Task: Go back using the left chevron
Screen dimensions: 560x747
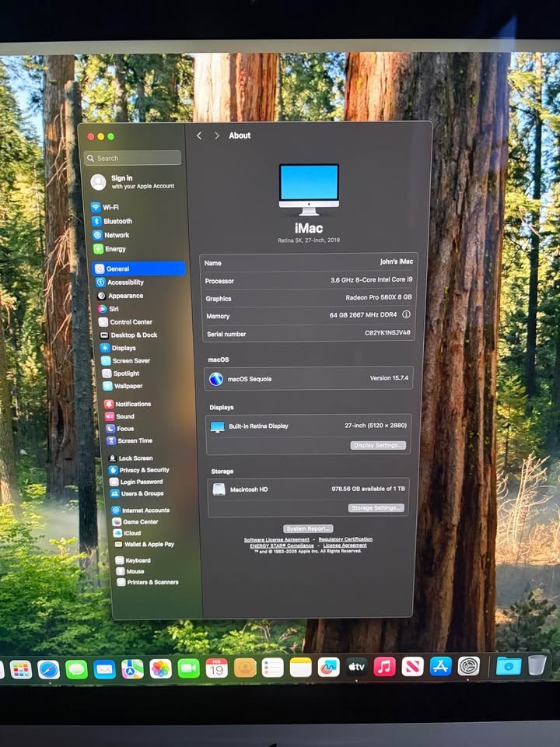Action: pos(199,135)
